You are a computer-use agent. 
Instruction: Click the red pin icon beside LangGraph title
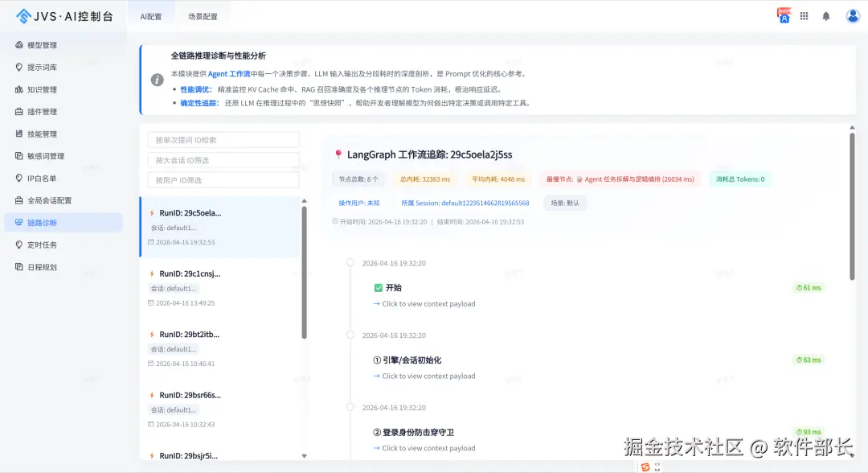coord(338,154)
